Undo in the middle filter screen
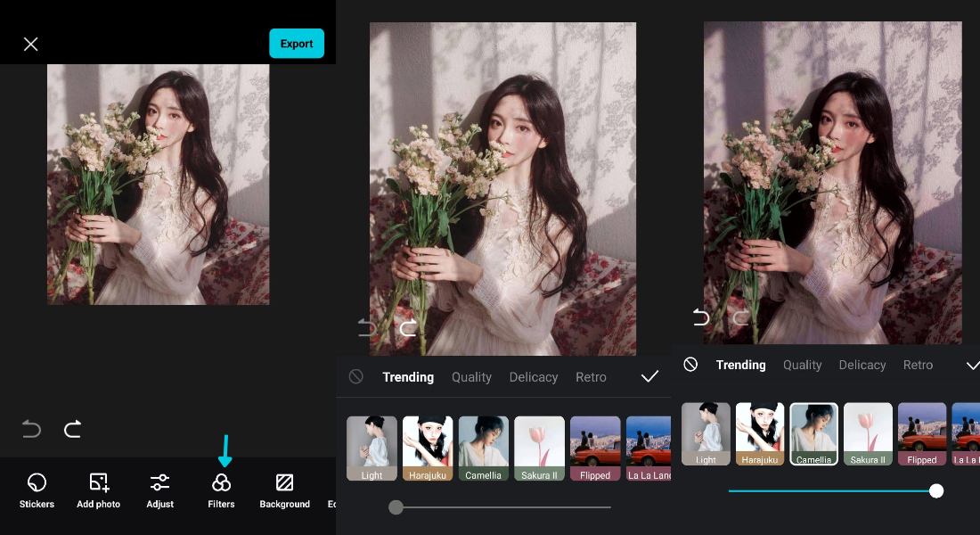The width and height of the screenshot is (980, 535). point(366,327)
